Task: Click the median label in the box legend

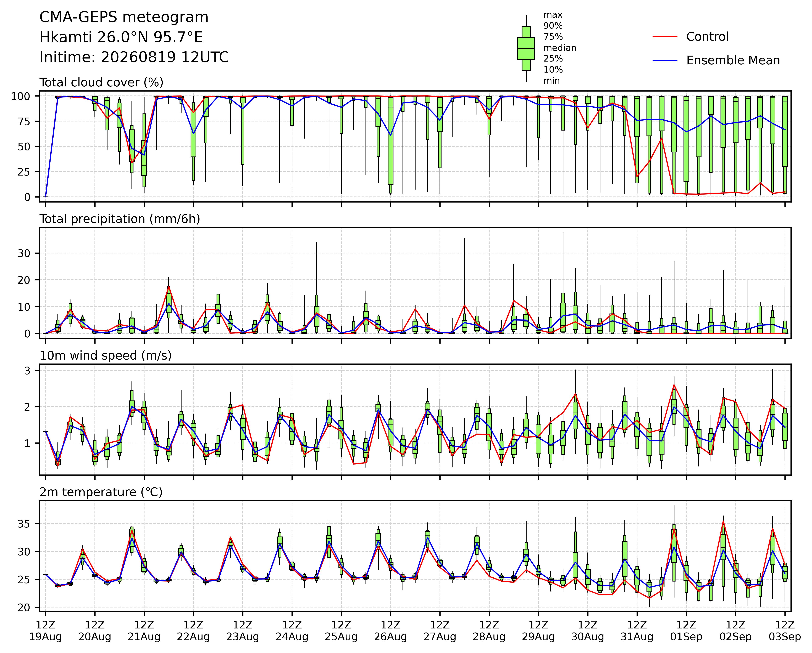Action: (x=560, y=48)
